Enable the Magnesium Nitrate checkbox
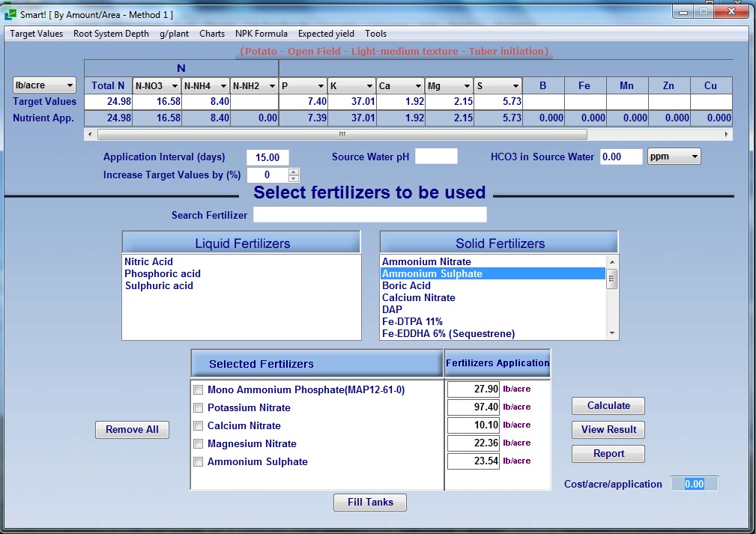The height and width of the screenshot is (534, 756). (198, 443)
